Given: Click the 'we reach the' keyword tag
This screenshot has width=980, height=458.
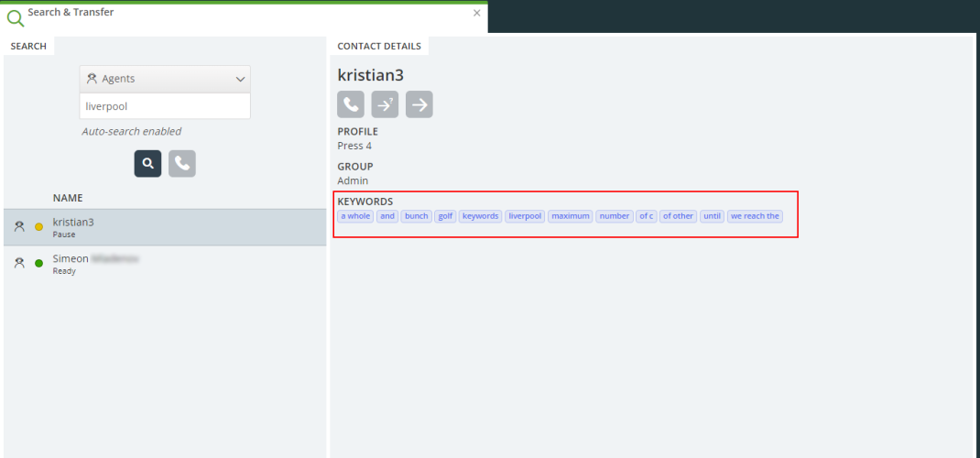Looking at the screenshot, I should [755, 216].
